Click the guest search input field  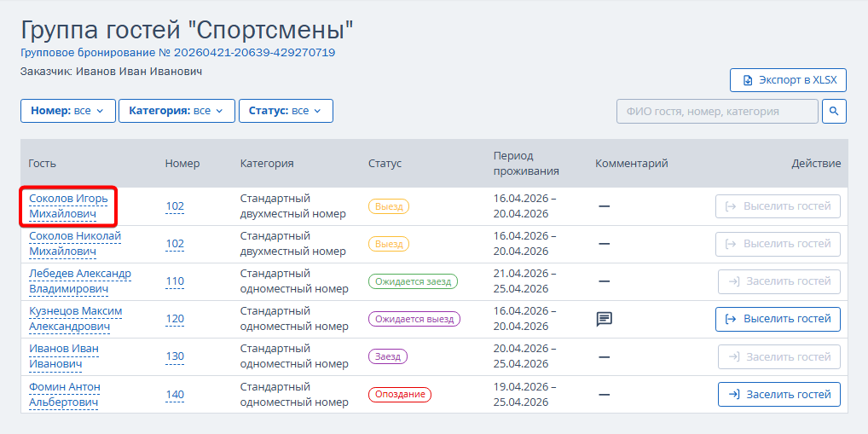717,111
